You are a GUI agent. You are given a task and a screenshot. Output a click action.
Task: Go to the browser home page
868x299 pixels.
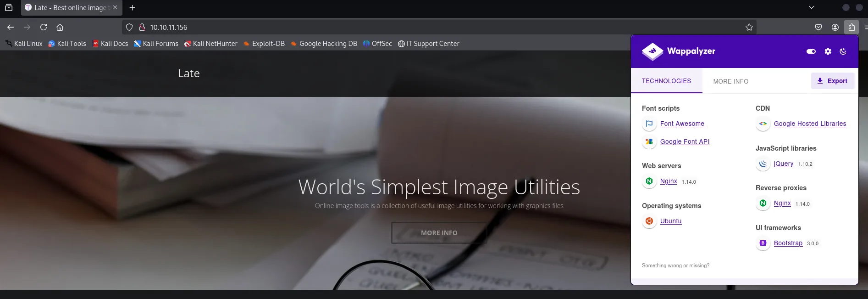(60, 27)
